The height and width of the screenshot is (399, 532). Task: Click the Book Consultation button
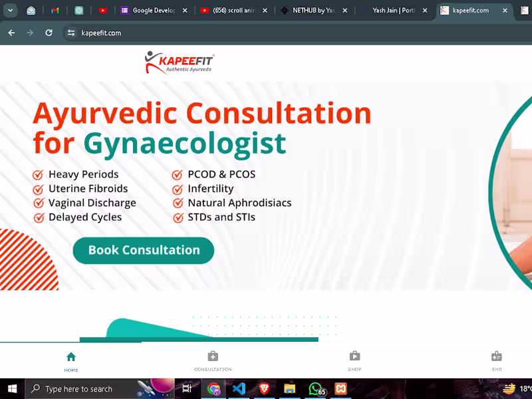pyautogui.click(x=143, y=250)
